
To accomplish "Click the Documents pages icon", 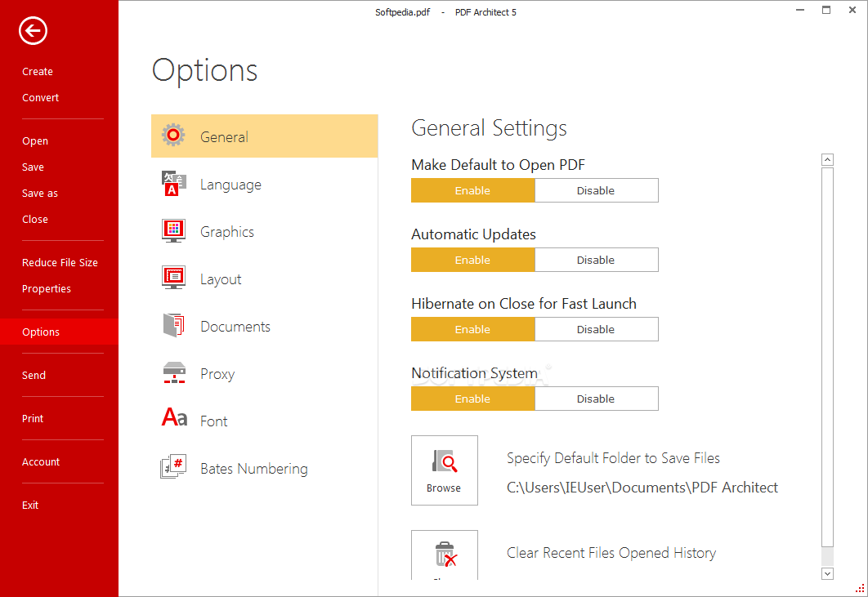I will (174, 325).
